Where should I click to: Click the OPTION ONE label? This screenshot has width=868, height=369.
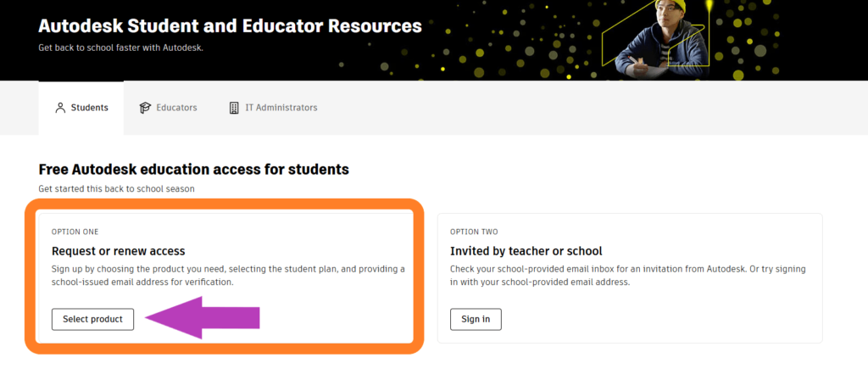(75, 232)
